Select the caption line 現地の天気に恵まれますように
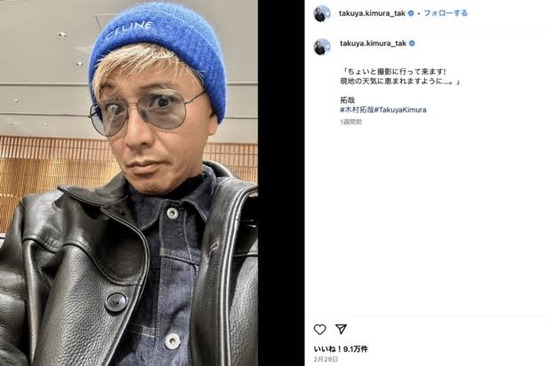 point(399,81)
